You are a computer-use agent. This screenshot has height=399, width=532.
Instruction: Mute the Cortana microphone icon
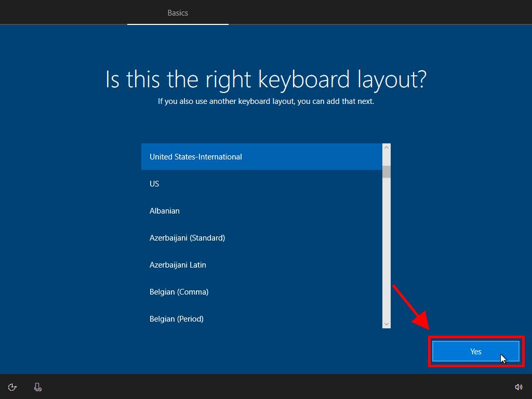38,387
